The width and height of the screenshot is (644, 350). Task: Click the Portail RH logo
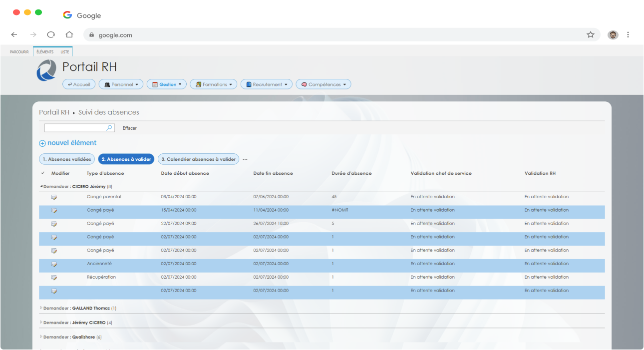[x=46, y=70]
